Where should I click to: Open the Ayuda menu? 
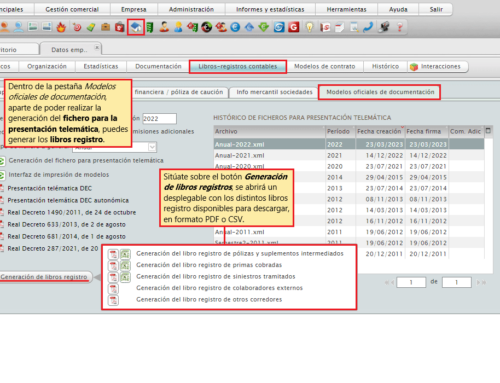pos(398,9)
